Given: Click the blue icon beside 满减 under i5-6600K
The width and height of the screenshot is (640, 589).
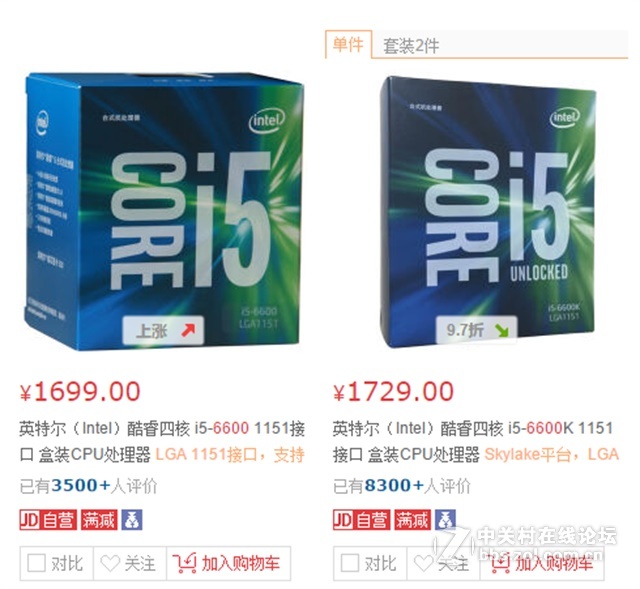Looking at the screenshot, I should 445,520.
